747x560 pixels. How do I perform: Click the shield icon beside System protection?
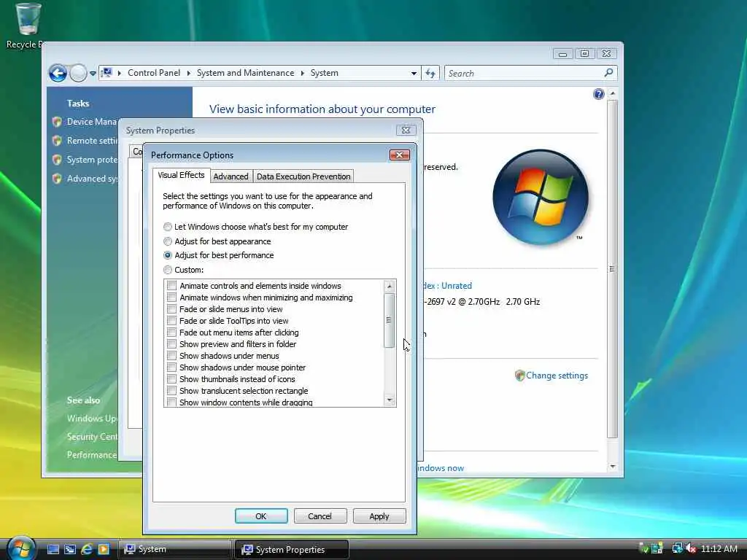(x=57, y=160)
